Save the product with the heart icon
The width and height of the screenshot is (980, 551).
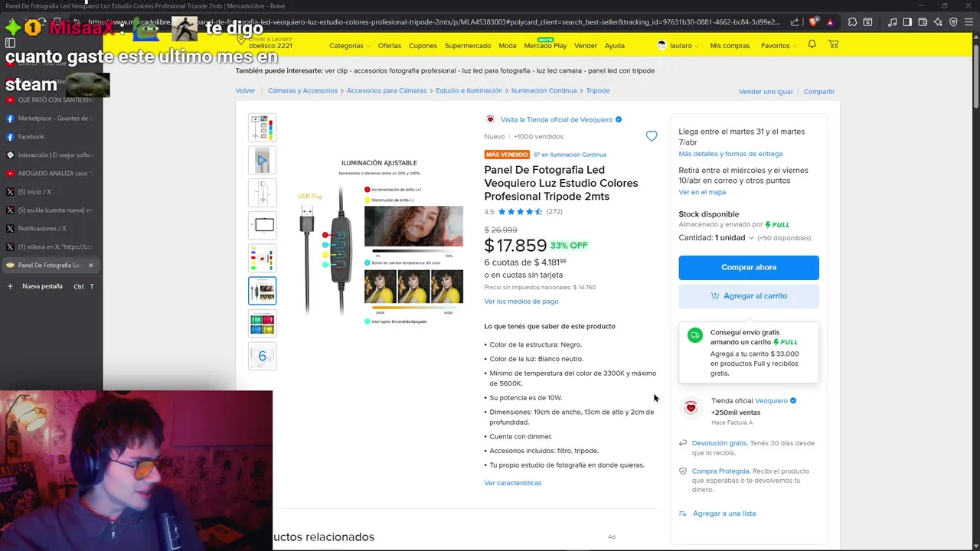[x=652, y=136]
